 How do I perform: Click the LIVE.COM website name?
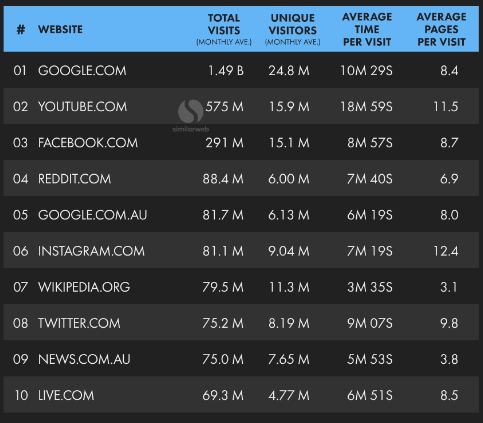click(66, 395)
